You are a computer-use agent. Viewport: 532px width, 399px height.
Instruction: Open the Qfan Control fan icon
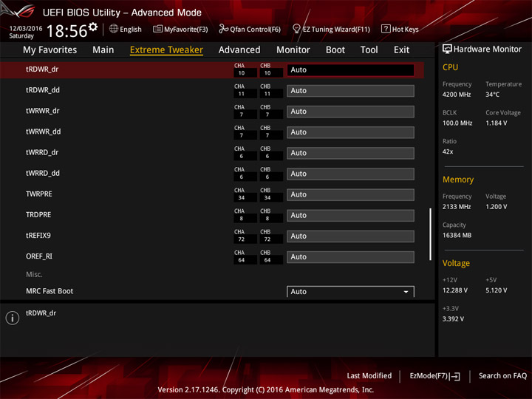223,29
